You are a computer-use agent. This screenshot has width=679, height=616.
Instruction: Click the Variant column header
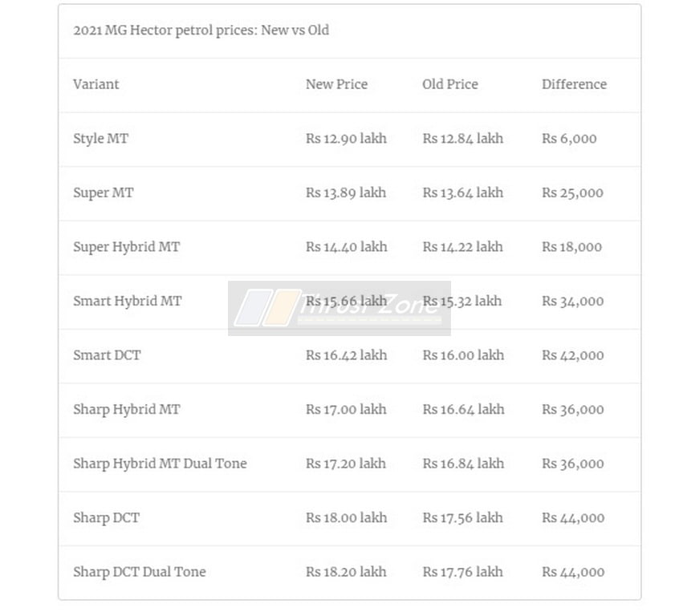pos(96,84)
